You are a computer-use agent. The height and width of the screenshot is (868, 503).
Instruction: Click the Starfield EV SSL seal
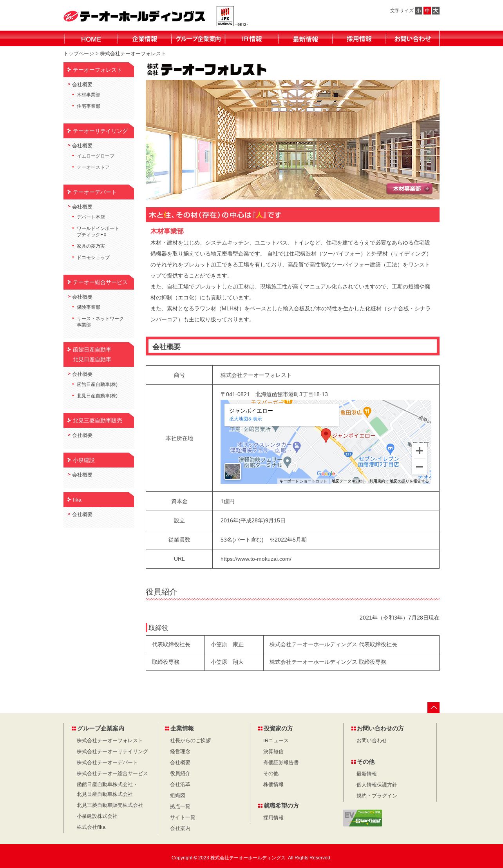pyautogui.click(x=362, y=818)
